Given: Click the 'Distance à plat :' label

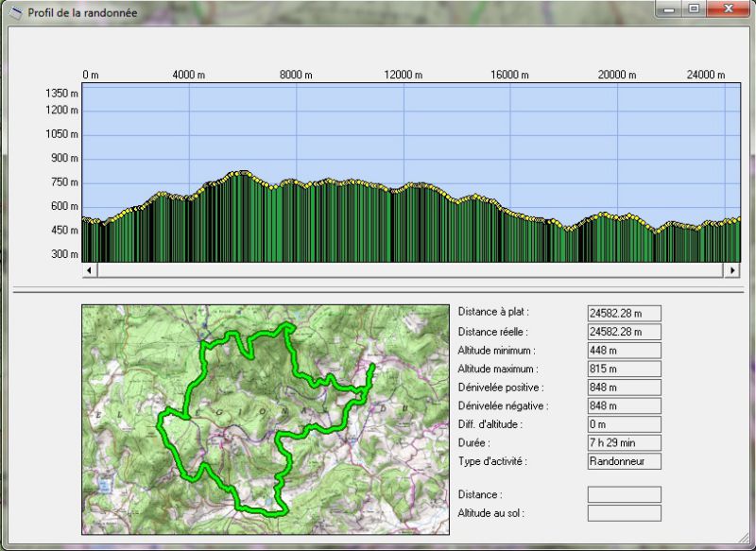Looking at the screenshot, I should click(493, 312).
